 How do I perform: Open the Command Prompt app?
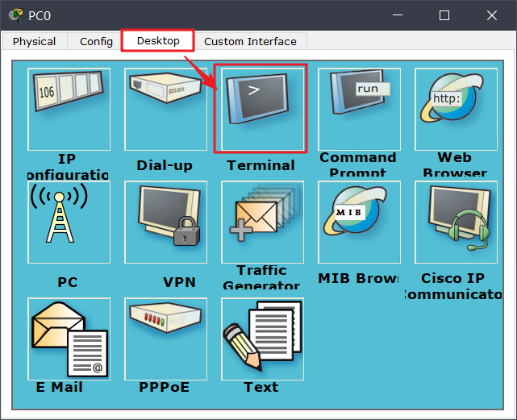tap(359, 109)
